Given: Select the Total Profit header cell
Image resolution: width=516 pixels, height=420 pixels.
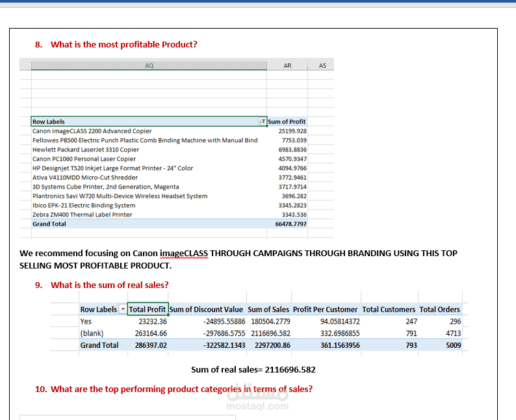Looking at the screenshot, I should 148,309.
